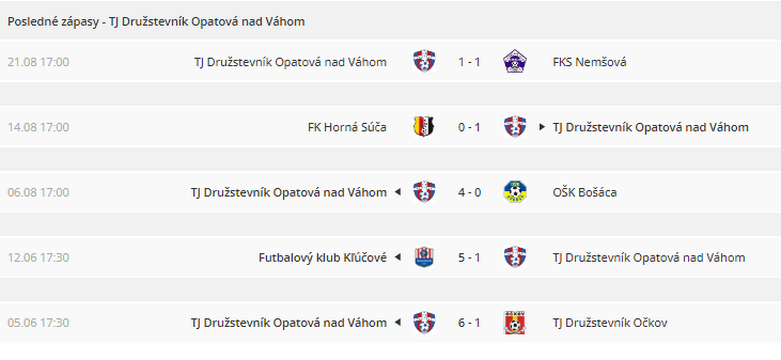Viewport: 781px width, 360px height.
Task: Open the OŠK Bošáca team page
Action: [584, 193]
